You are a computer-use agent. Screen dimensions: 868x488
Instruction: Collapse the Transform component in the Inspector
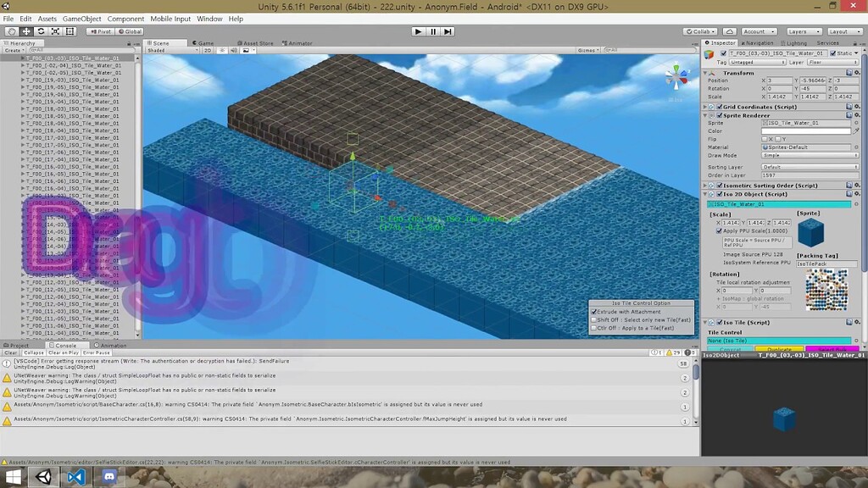pos(706,72)
